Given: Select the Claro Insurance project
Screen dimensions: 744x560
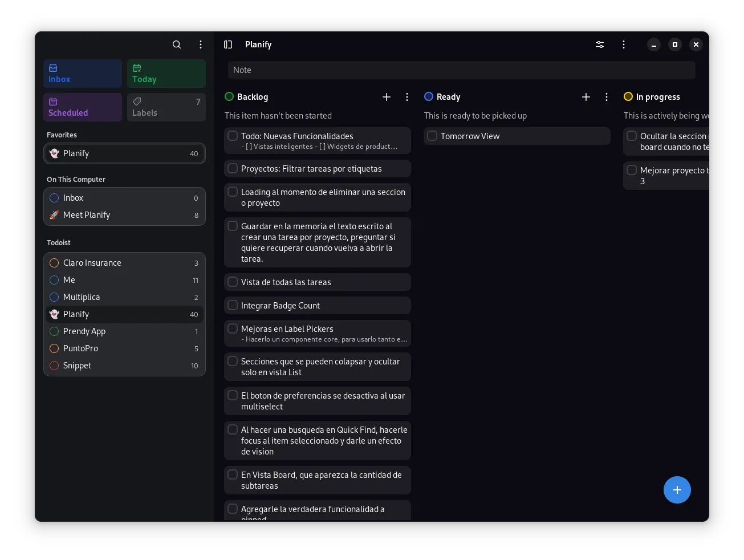Looking at the screenshot, I should [x=92, y=263].
